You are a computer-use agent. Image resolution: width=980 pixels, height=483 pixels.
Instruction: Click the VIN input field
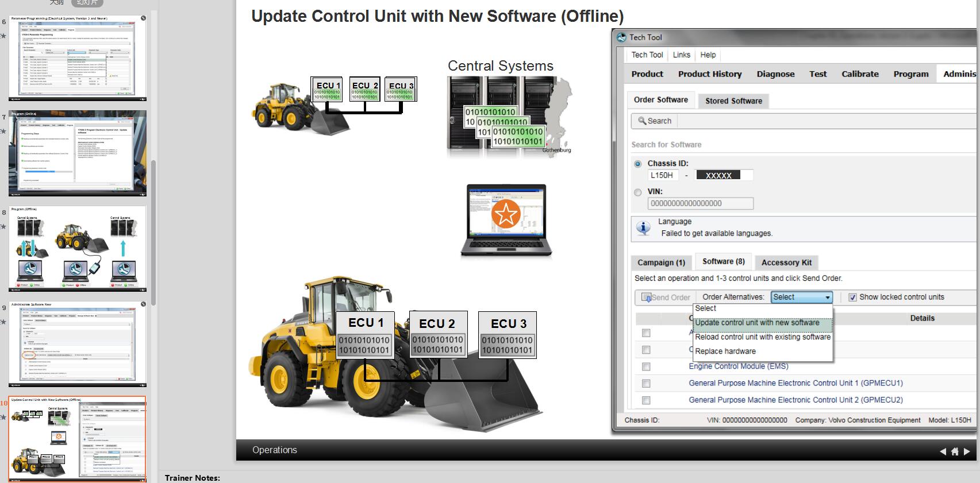coord(701,203)
